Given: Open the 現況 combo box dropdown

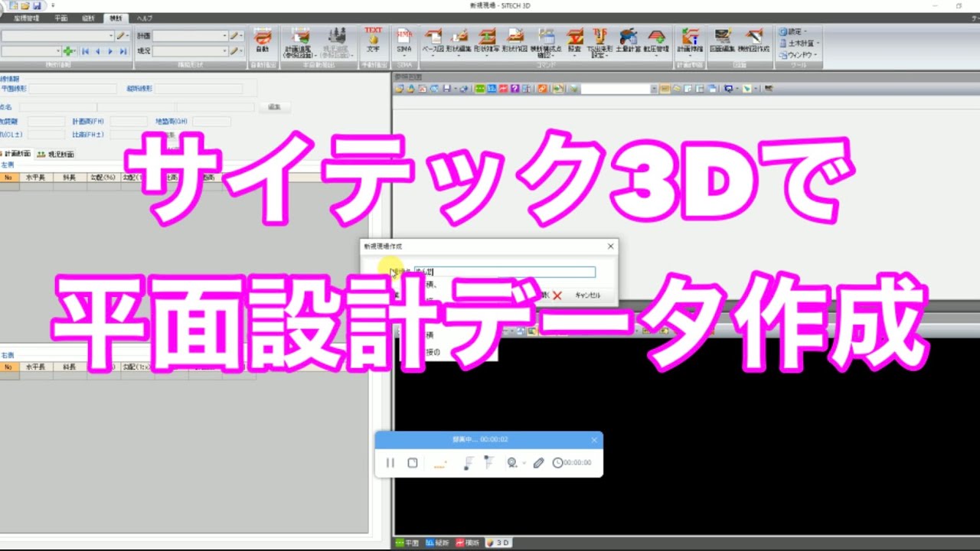Looking at the screenshot, I should click(224, 51).
